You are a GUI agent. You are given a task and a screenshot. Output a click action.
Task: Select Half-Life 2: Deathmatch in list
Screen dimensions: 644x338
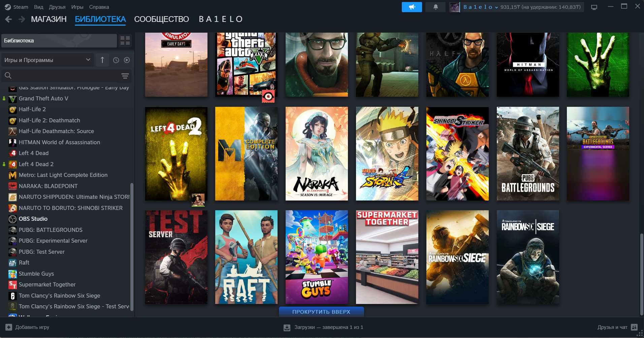[49, 121]
